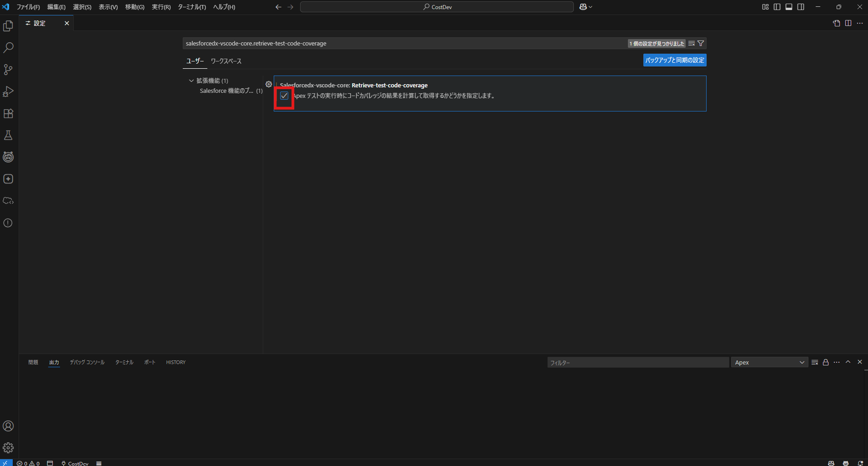Open the Search view in the sidebar
Screen dimensions: 868x466
8,47
